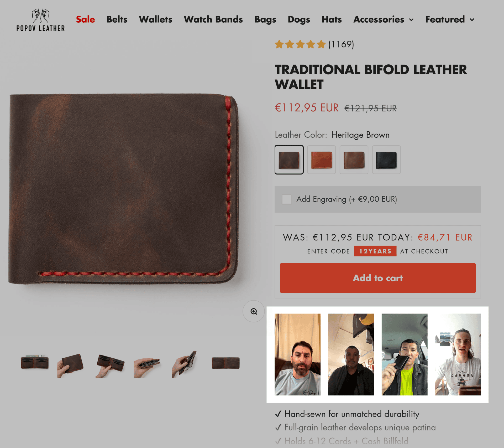Viewport: 504px width, 448px height.
Task: Play video of man in Canada shirt
Action: (458, 354)
